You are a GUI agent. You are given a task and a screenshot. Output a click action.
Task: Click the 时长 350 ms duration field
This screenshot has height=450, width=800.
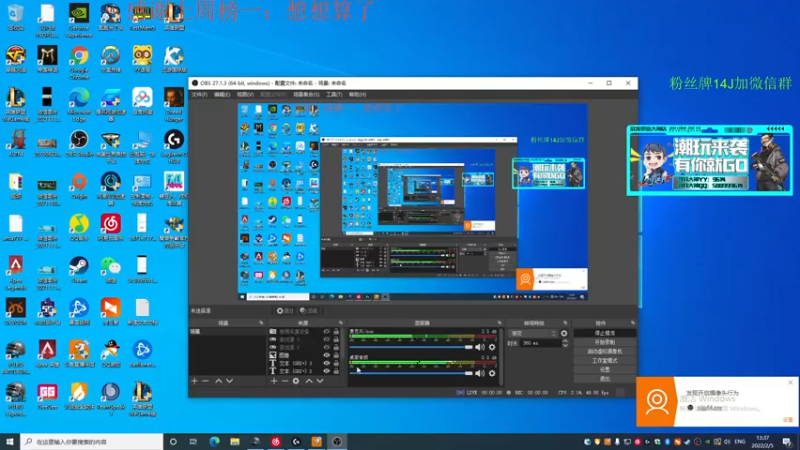[540, 343]
